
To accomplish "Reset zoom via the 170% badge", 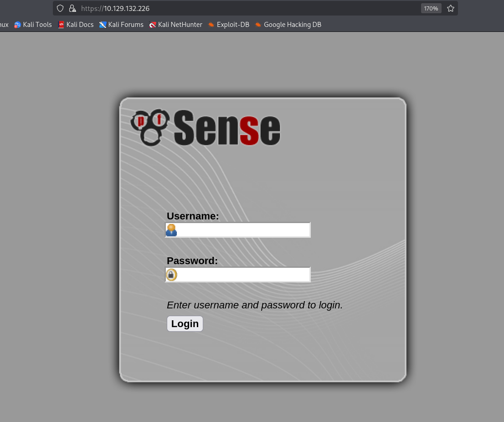I will pos(431,8).
